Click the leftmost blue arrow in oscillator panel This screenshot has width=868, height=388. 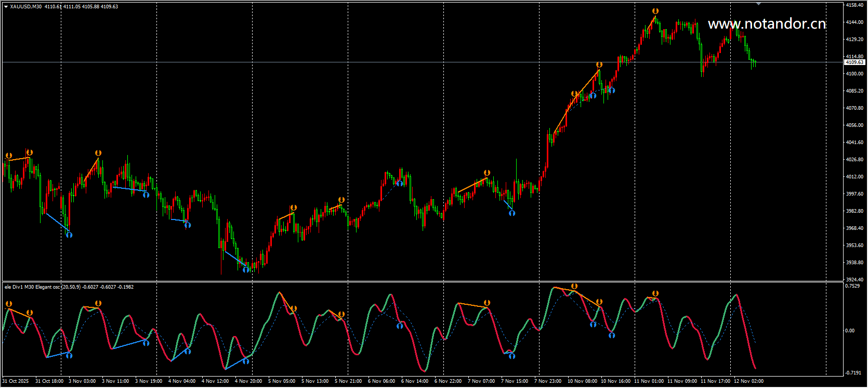tap(69, 356)
